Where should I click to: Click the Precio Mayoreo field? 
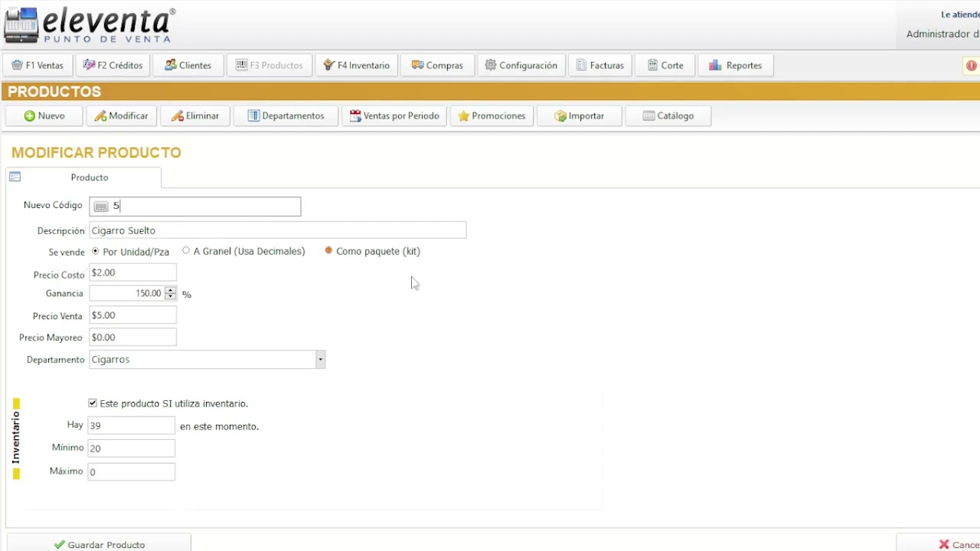(132, 337)
